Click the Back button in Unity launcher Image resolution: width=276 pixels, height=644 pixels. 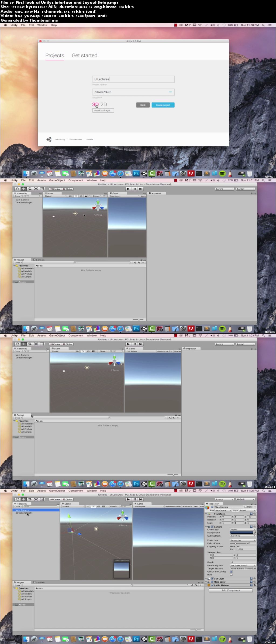pyautogui.click(x=143, y=105)
